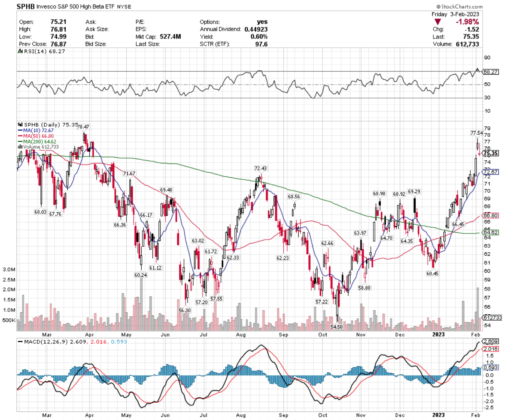Click the boxed MACD histogram 0.593 label
The image size is (505, 420).
tap(491, 367)
